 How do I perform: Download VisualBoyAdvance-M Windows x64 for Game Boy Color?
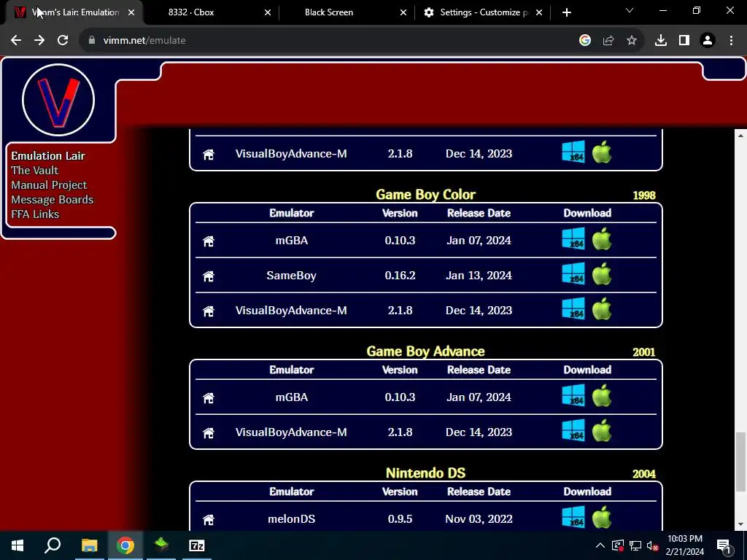pos(573,308)
